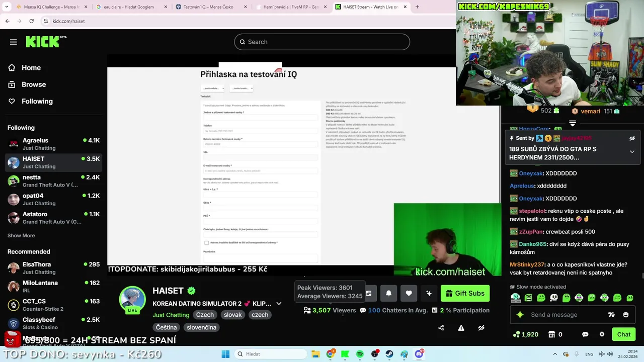Expand Show More under Following
The width and height of the screenshot is (644, 362).
(21, 235)
